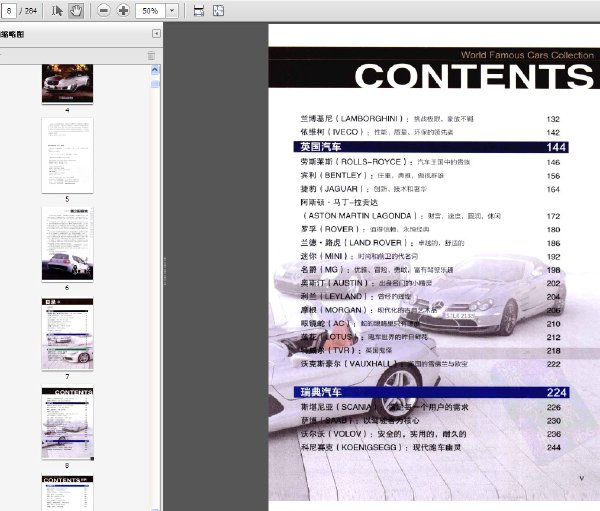Screen dimensions: 600x511
Task: Click page number 244
Action: point(554,447)
